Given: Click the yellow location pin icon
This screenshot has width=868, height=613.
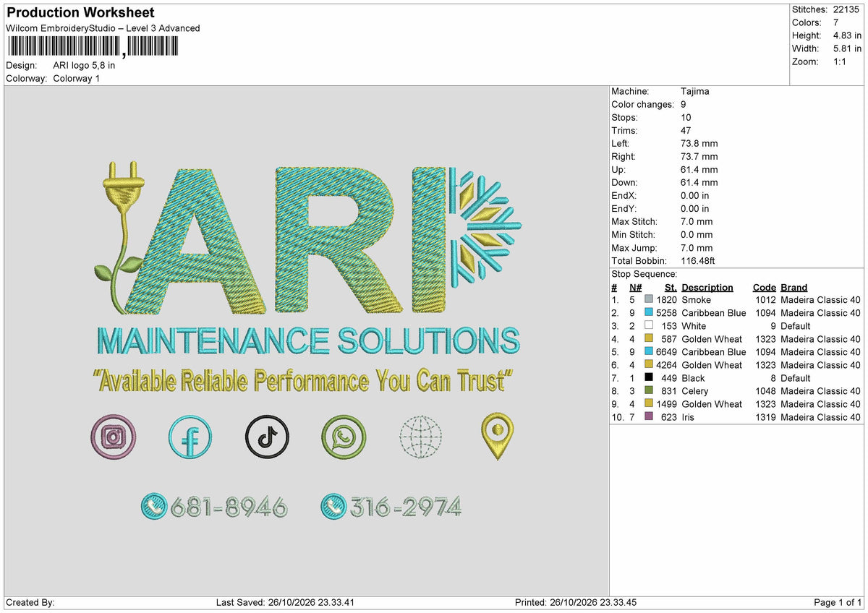Looking at the screenshot, I should coord(498,437).
